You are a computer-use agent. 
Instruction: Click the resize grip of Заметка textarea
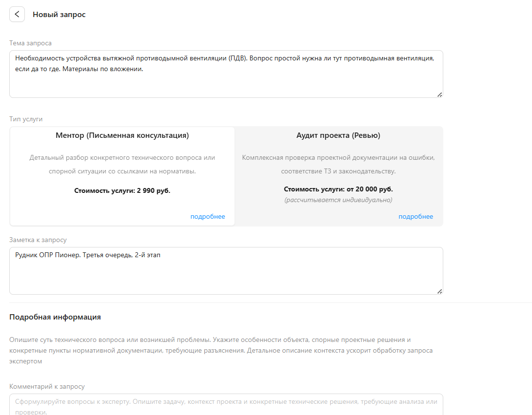(439, 291)
